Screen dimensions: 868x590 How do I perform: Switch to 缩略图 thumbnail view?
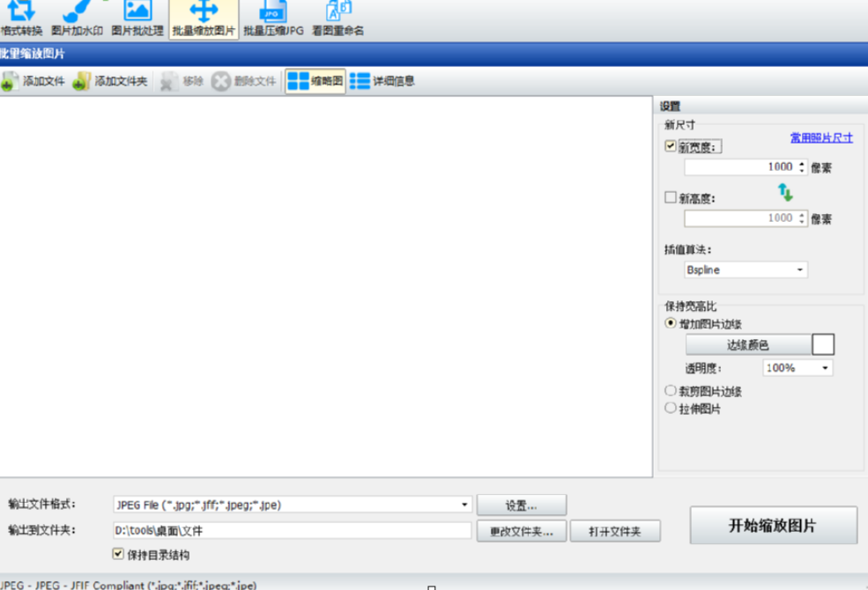(315, 81)
